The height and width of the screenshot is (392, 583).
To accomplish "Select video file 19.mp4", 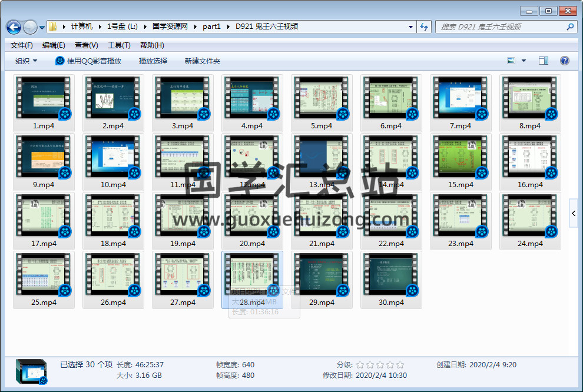I will (183, 221).
